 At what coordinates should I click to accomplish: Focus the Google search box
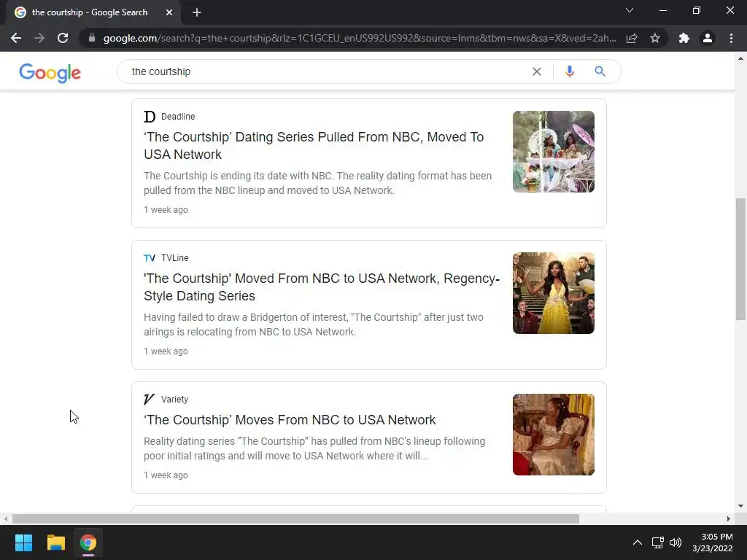coord(329,71)
